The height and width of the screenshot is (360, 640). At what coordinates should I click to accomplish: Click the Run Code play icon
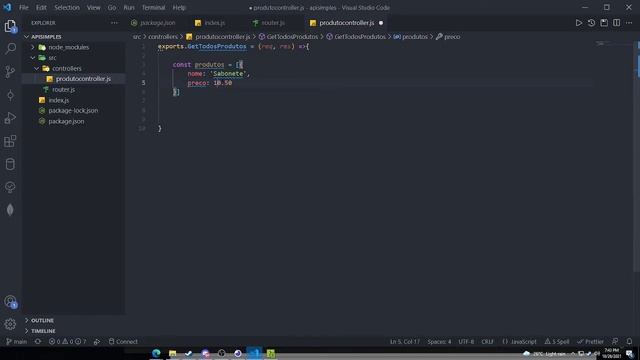click(579, 23)
